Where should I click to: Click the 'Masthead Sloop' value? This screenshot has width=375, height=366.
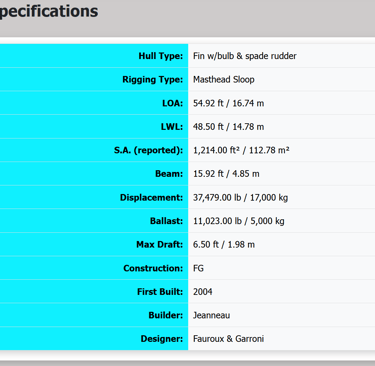pyautogui.click(x=224, y=80)
